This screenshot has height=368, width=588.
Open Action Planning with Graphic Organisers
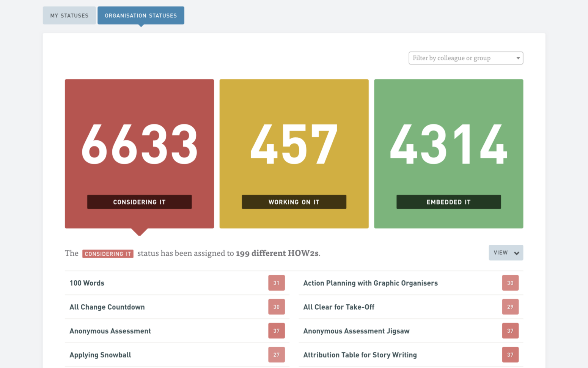(x=370, y=283)
